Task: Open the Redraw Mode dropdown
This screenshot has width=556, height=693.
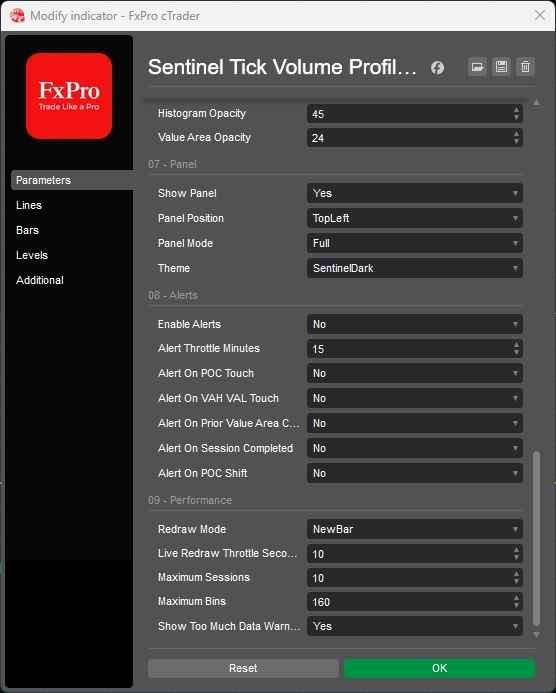Action: (415, 529)
